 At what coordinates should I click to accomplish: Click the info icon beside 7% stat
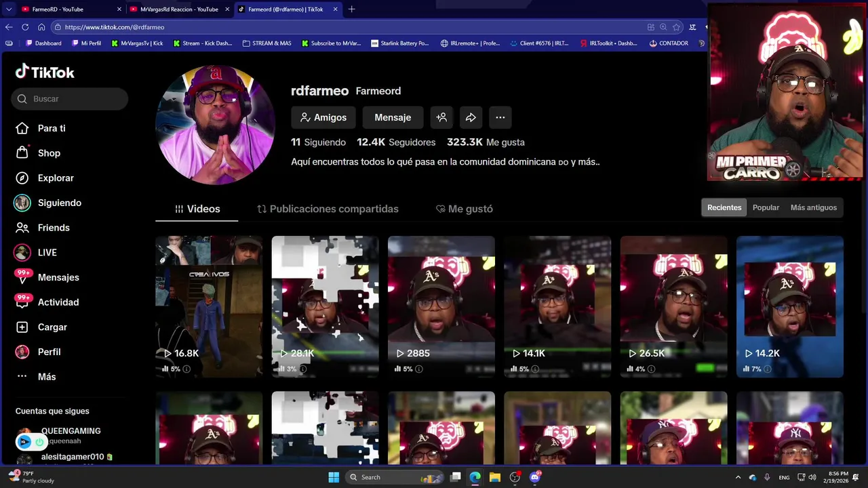(x=768, y=369)
